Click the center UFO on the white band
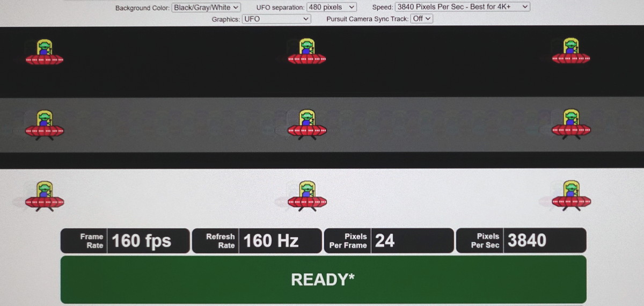The width and height of the screenshot is (644, 306). coord(307,195)
